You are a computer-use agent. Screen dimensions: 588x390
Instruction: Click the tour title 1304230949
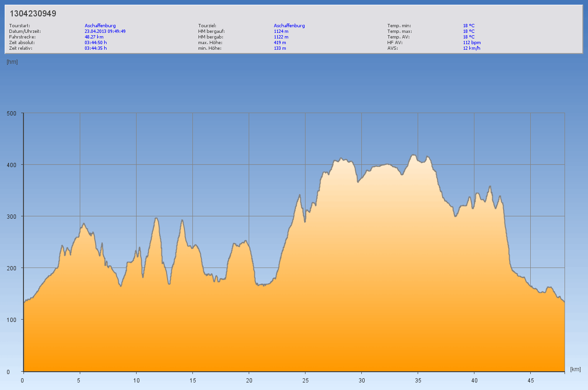pos(33,14)
